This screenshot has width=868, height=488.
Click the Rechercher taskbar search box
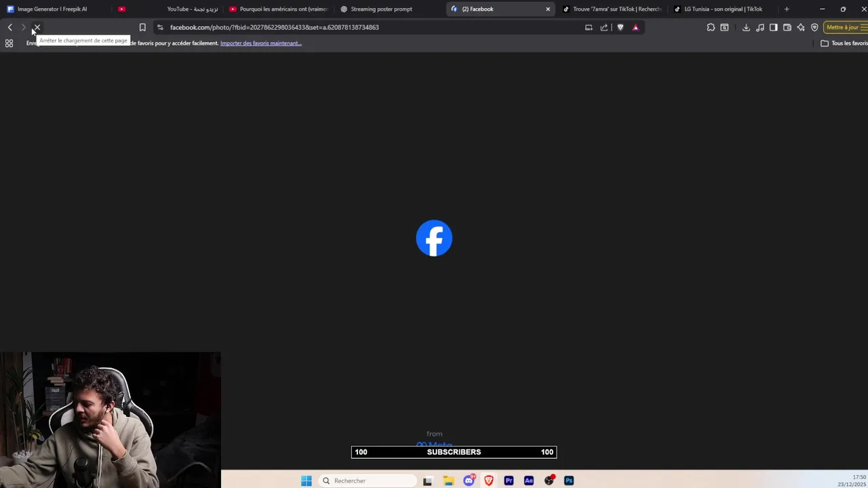click(367, 481)
